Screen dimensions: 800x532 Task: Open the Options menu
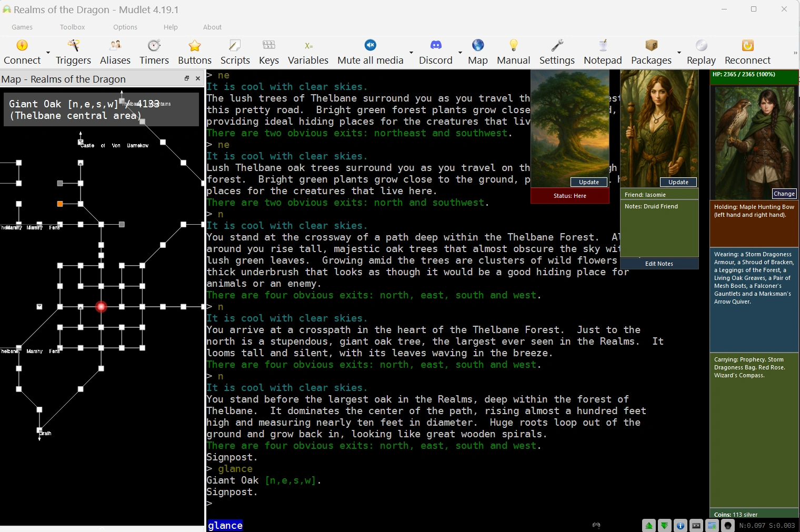(x=125, y=27)
